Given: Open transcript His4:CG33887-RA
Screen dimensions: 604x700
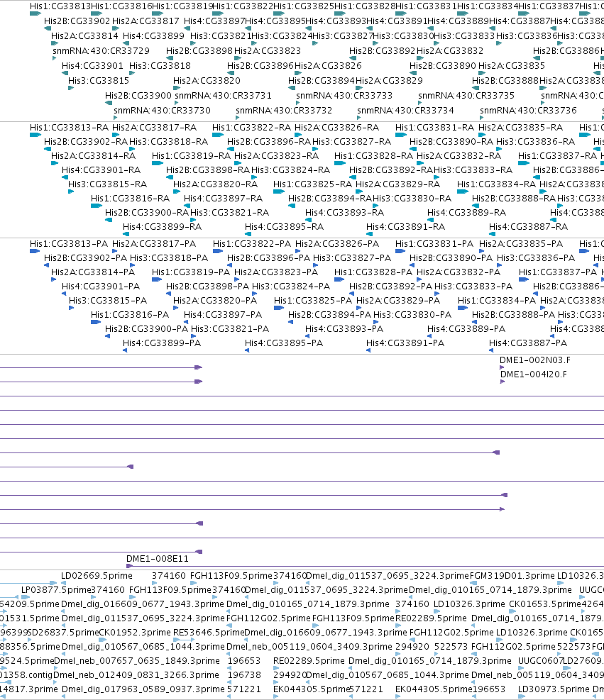Looking at the screenshot, I should [529, 226].
